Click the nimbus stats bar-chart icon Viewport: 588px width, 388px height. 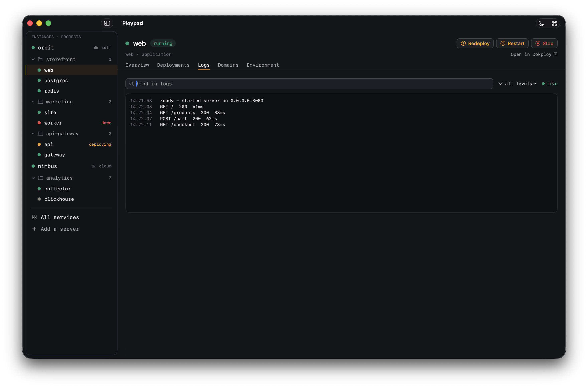(93, 166)
